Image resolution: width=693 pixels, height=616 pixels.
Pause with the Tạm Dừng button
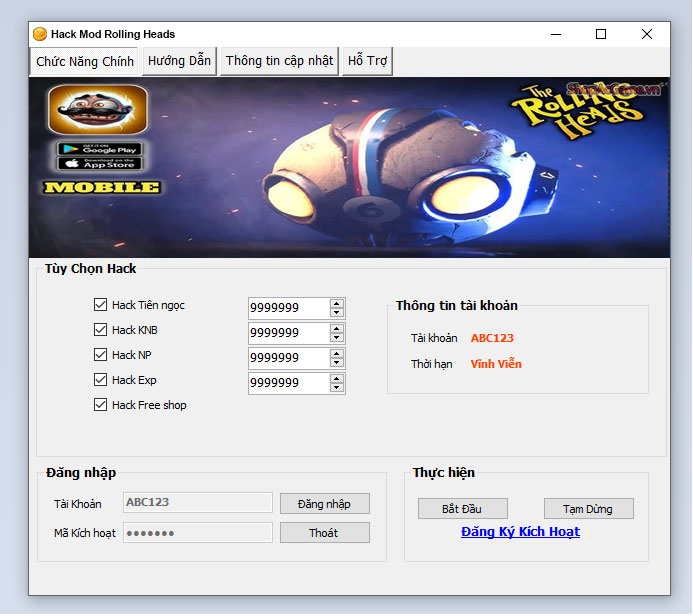click(588, 509)
